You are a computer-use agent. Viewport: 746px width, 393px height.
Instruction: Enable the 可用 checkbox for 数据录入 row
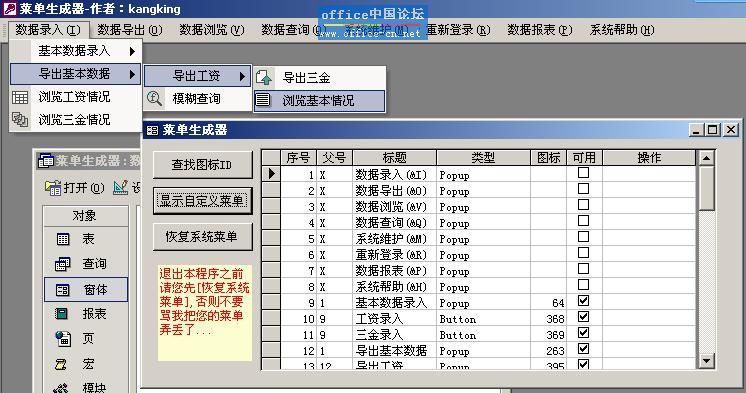(583, 173)
